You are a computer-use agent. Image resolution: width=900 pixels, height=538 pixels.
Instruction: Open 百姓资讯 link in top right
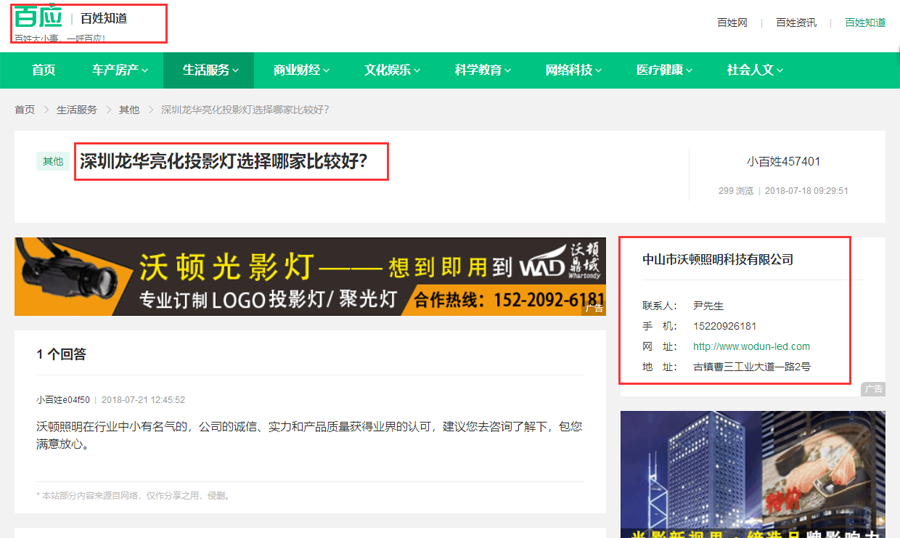796,22
